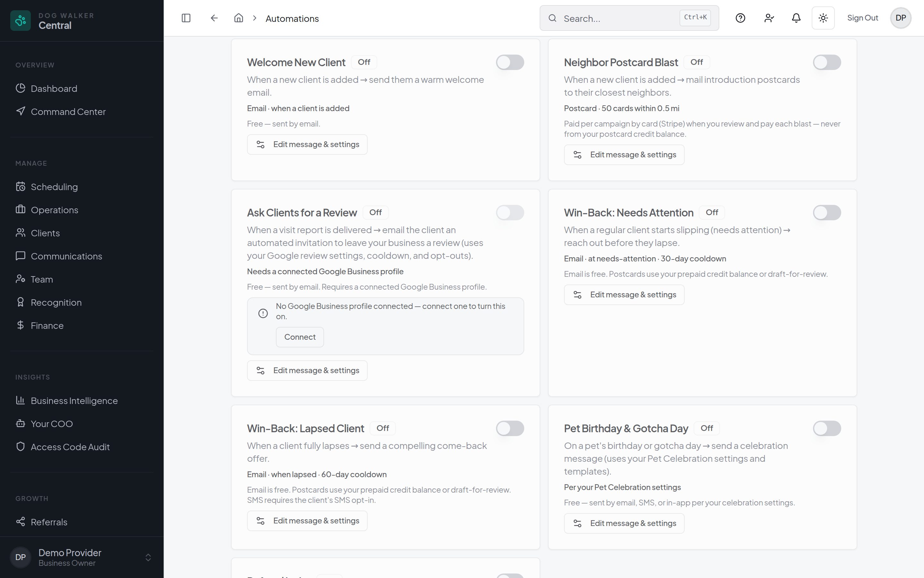Navigate to Communications
Viewport: 924px width, 578px height.
coord(82,256)
